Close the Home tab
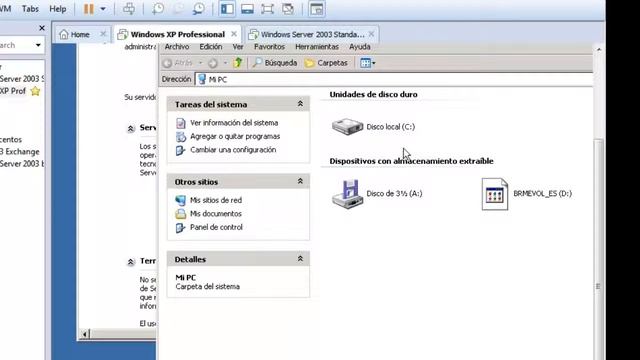The width and height of the screenshot is (640, 360). pos(103,34)
